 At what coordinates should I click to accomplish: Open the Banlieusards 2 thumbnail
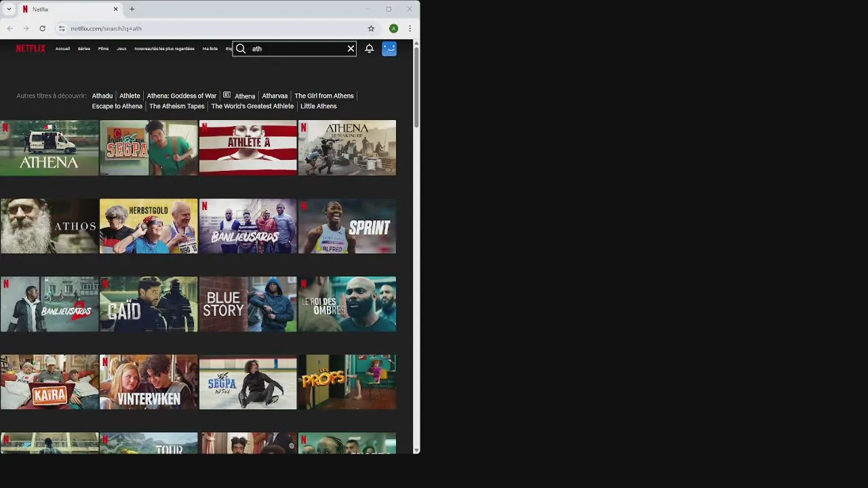[49, 304]
